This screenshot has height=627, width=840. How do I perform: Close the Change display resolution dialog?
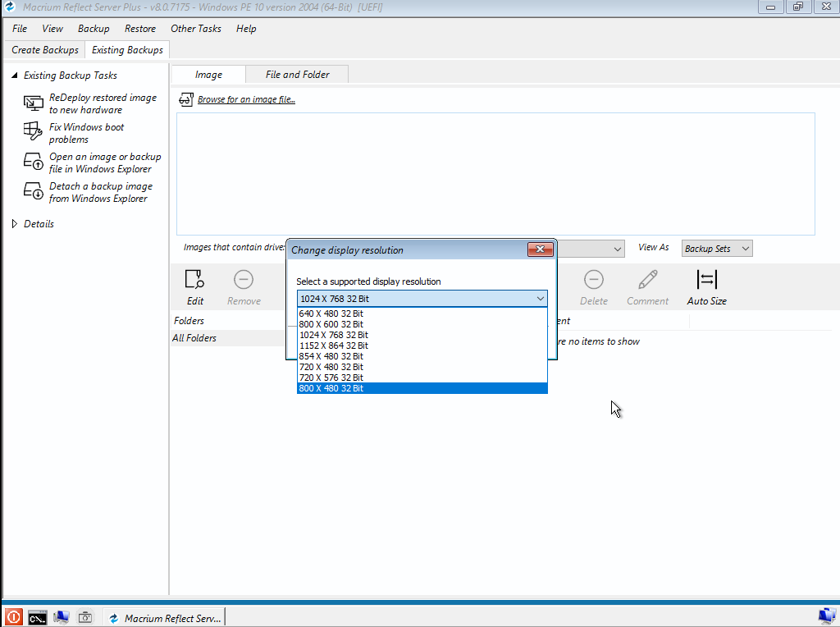point(539,249)
